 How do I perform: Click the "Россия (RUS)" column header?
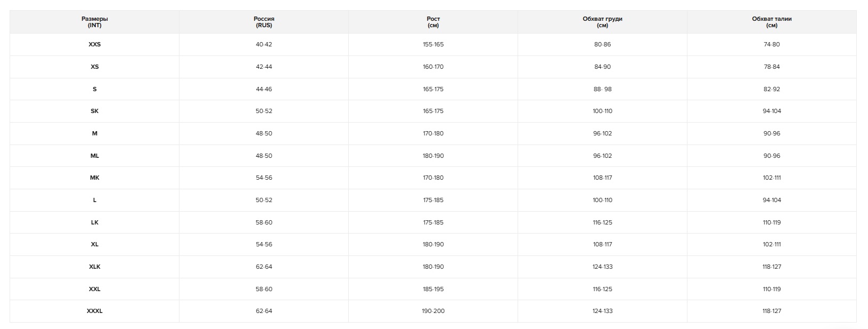(x=264, y=22)
